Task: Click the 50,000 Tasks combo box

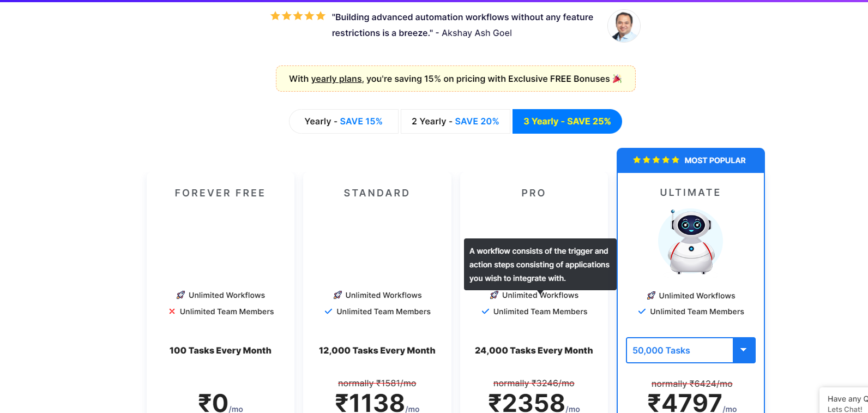Action: click(691, 350)
